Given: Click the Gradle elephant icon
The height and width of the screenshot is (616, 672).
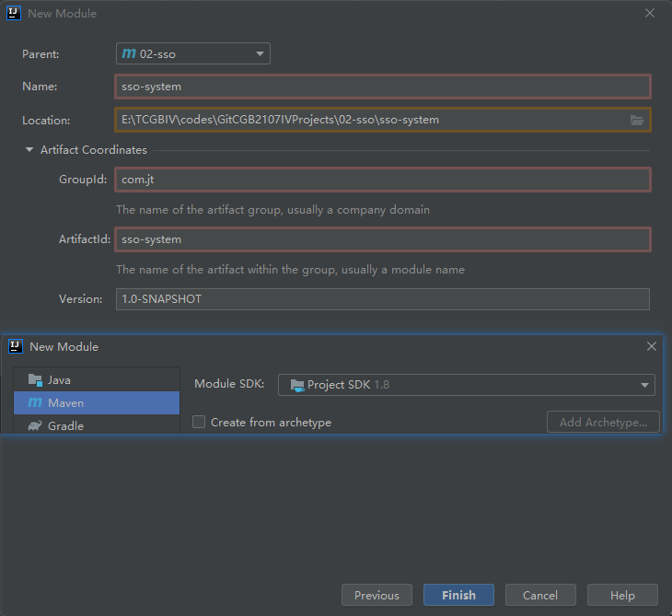Looking at the screenshot, I should tap(35, 426).
